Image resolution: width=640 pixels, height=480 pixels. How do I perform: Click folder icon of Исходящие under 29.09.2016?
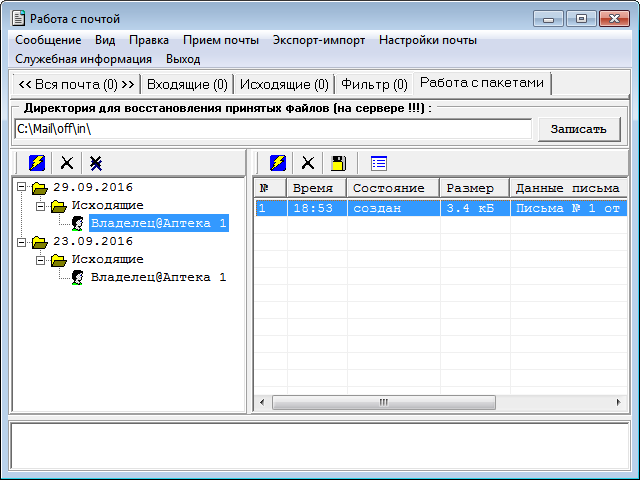point(59,206)
